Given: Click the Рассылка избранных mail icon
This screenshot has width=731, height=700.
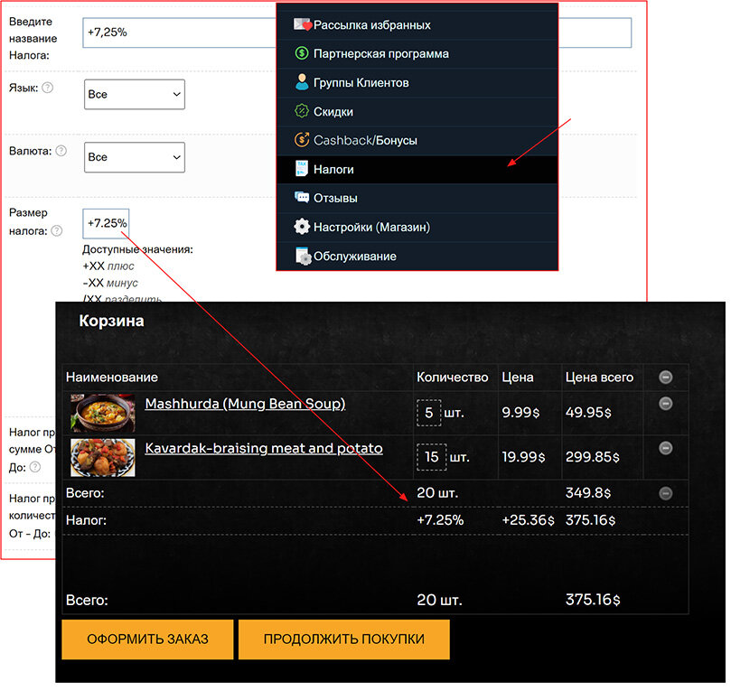Looking at the screenshot, I should tap(302, 25).
